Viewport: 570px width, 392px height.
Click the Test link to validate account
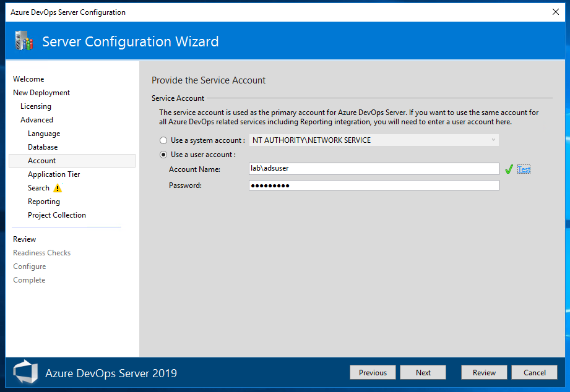coord(524,169)
